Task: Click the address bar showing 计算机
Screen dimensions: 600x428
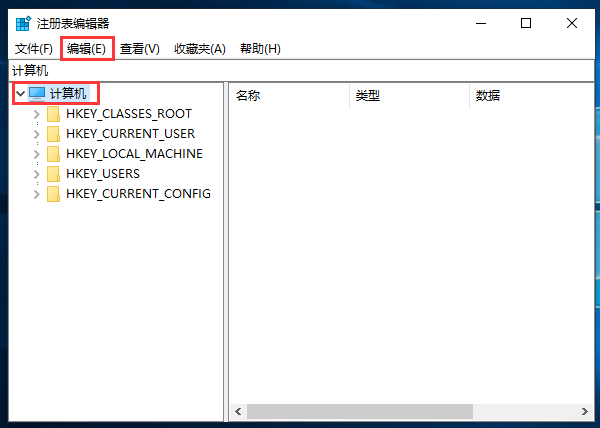Action: tap(302, 71)
